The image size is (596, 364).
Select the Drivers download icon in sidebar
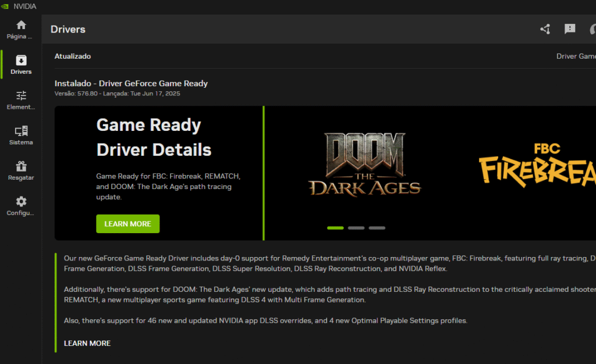point(22,60)
